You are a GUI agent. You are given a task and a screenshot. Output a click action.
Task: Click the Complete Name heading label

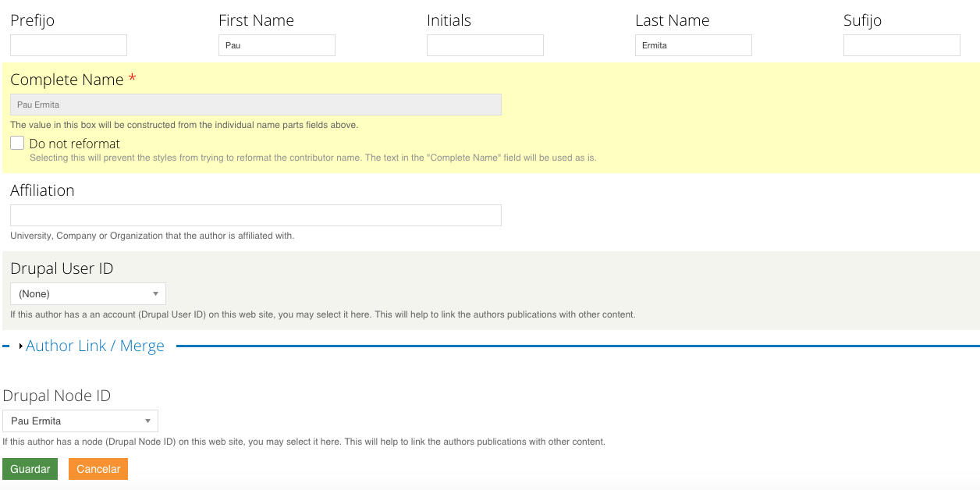[x=67, y=80]
